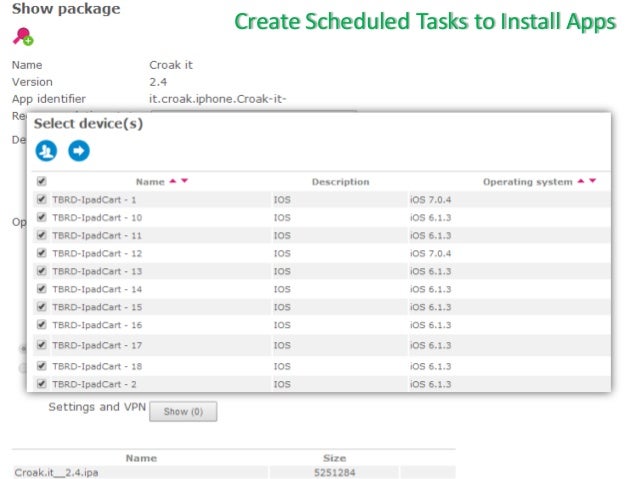Sort Operating system ascending arrow
Viewport: 638px width, 479px height.
click(581, 181)
